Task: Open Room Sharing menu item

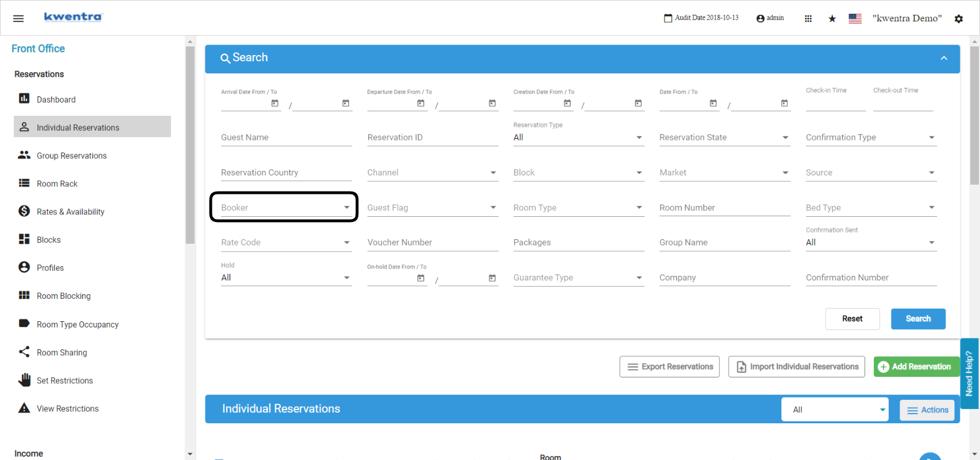Action: [x=62, y=352]
